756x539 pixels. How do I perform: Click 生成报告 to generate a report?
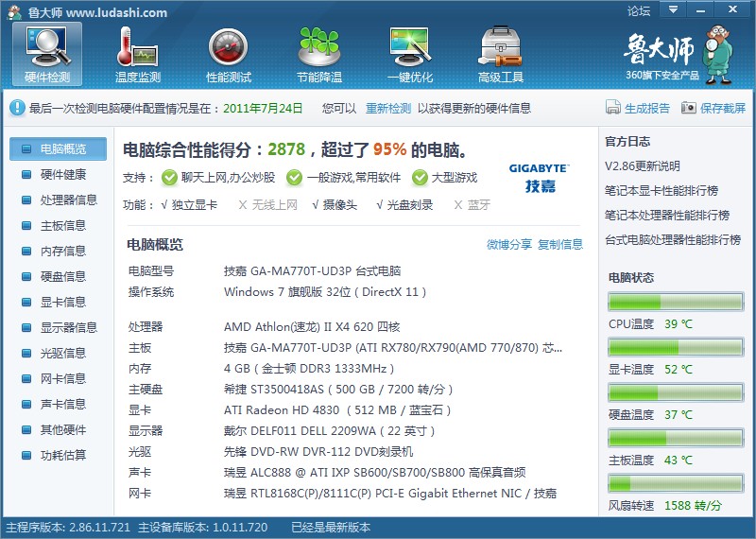click(647, 108)
